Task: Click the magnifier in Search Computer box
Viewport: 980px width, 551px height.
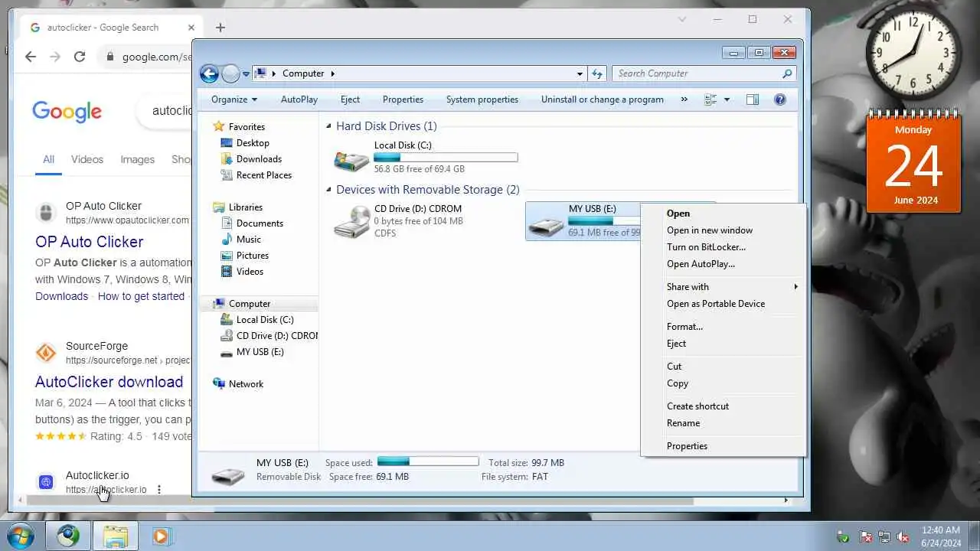Action: click(787, 73)
